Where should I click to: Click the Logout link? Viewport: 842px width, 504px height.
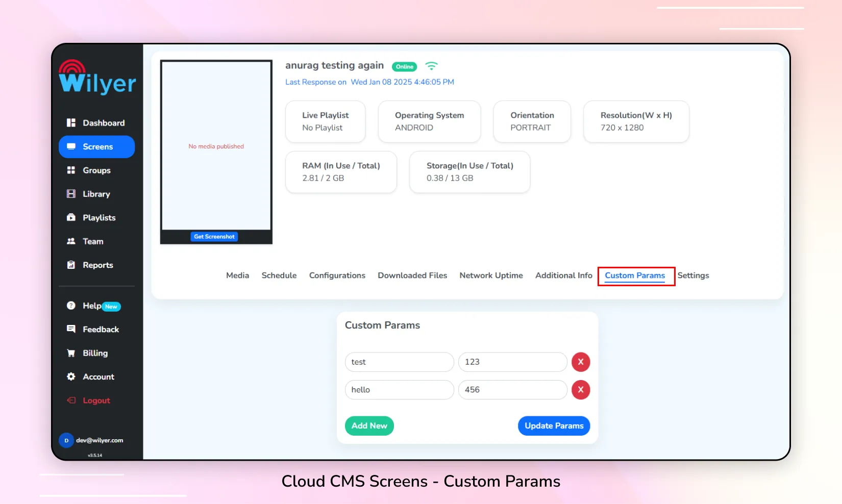96,400
